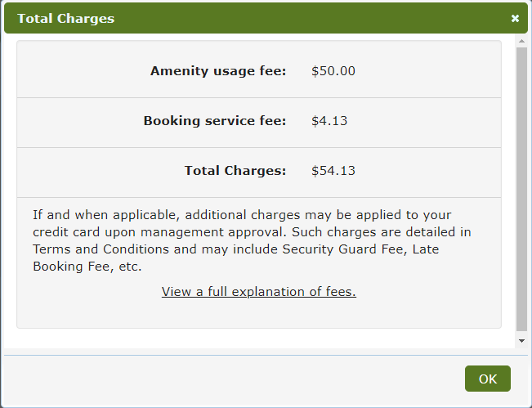This screenshot has height=408, width=532.
Task: Click the scrollbar down arrow
Action: click(x=521, y=340)
